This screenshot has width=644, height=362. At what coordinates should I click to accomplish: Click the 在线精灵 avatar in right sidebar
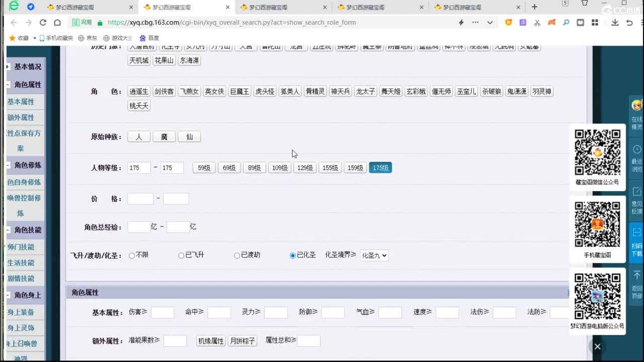(637, 106)
